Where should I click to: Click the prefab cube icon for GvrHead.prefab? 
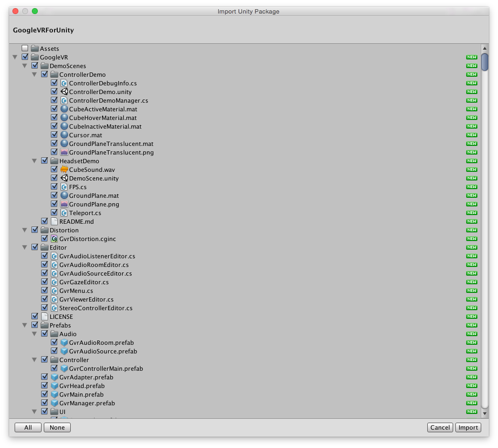[x=55, y=386]
